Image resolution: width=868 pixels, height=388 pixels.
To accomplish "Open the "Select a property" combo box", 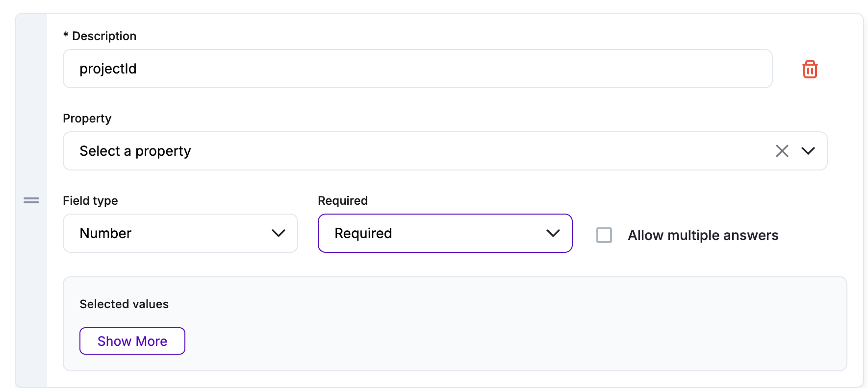I will [417, 151].
